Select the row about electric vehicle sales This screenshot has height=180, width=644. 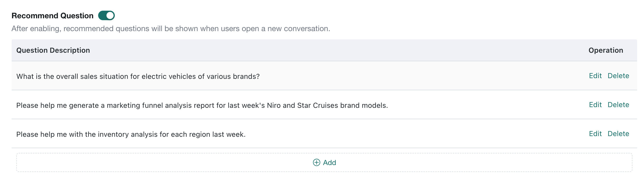click(x=324, y=76)
